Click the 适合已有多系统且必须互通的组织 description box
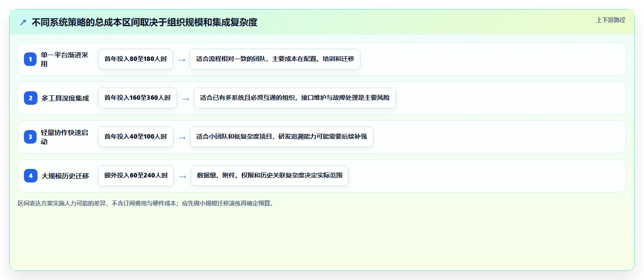Screen dimensions: 644x280 click(x=295, y=98)
